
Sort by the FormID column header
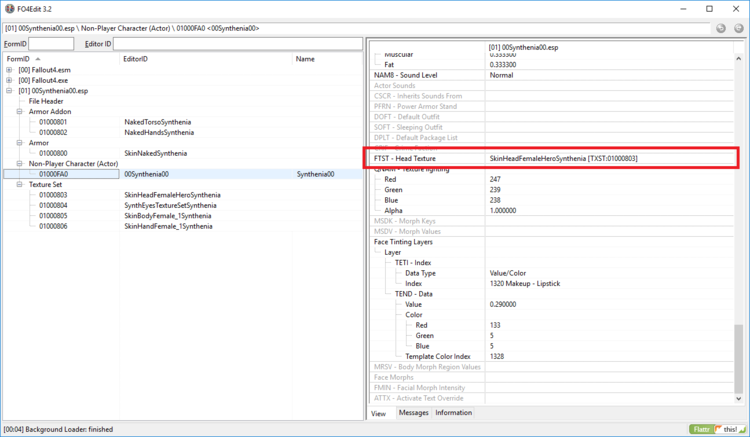coord(61,59)
